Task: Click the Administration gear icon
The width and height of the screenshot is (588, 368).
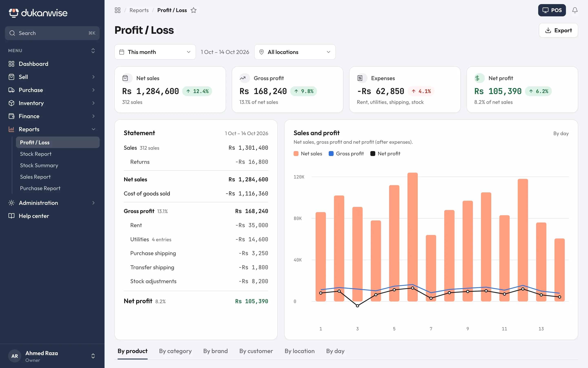Action: (11, 203)
